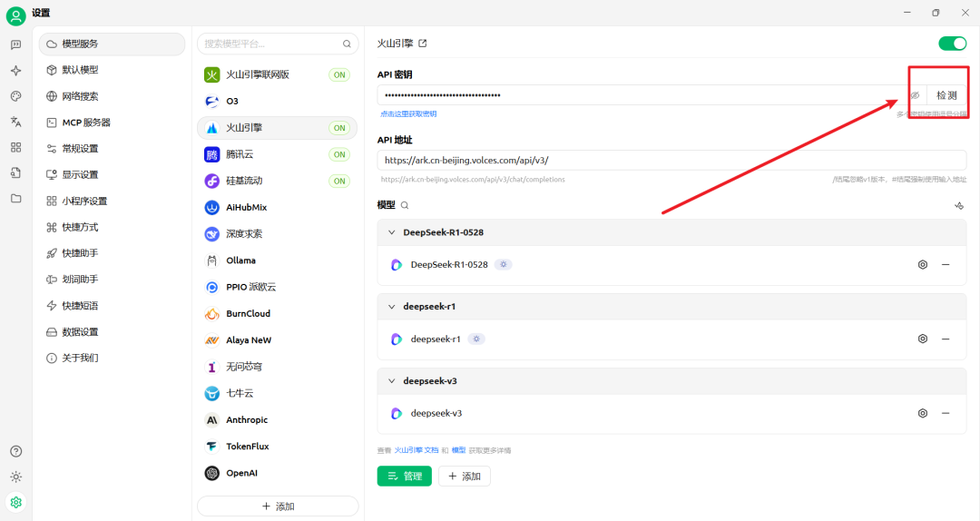
Task: Open 快捷短语 settings menu
Action: [x=112, y=306]
